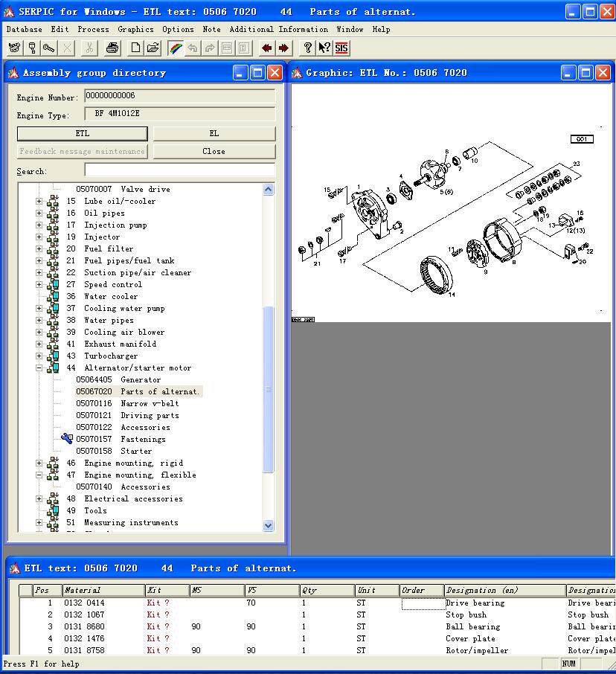The height and width of the screenshot is (674, 616).
Task: Click the alternator exploded-view drawing
Action: (x=447, y=219)
